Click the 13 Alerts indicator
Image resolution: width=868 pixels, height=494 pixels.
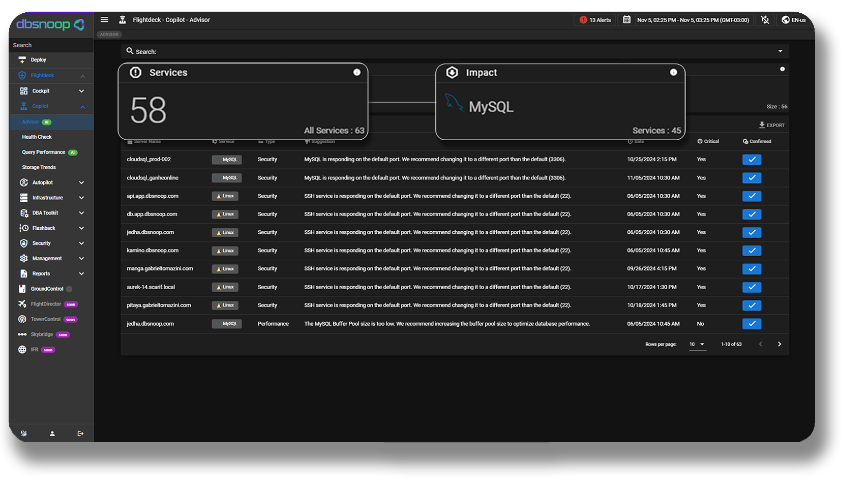[595, 20]
